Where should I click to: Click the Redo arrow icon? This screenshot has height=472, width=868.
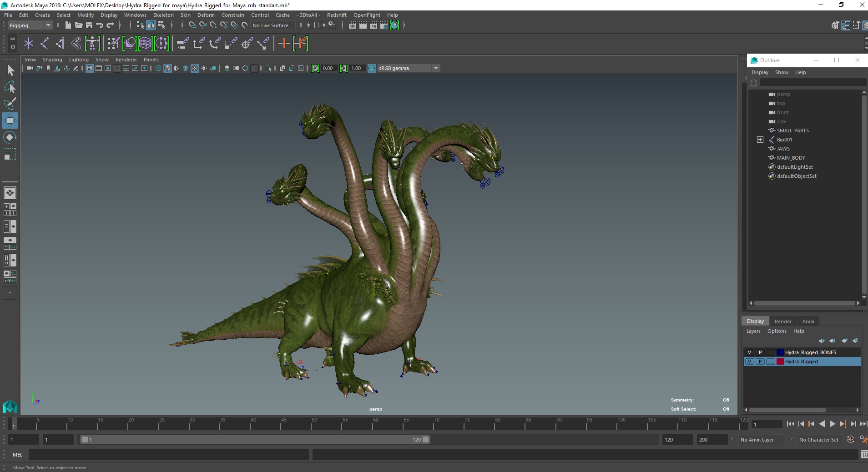(110, 25)
